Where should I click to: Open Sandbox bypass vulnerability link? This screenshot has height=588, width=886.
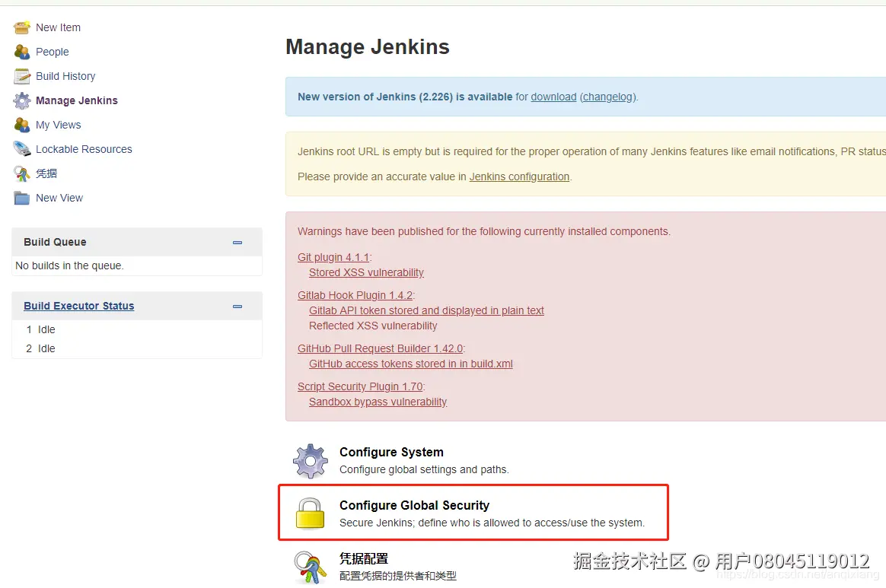point(378,402)
